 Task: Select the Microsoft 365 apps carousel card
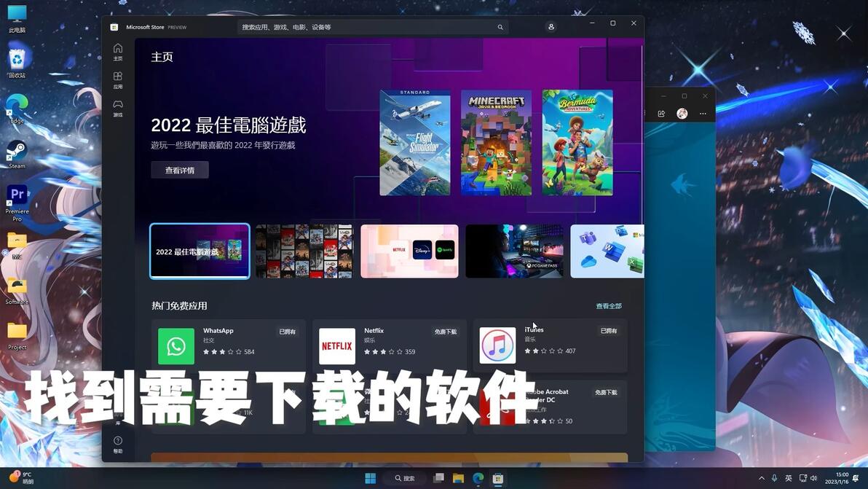coord(607,251)
